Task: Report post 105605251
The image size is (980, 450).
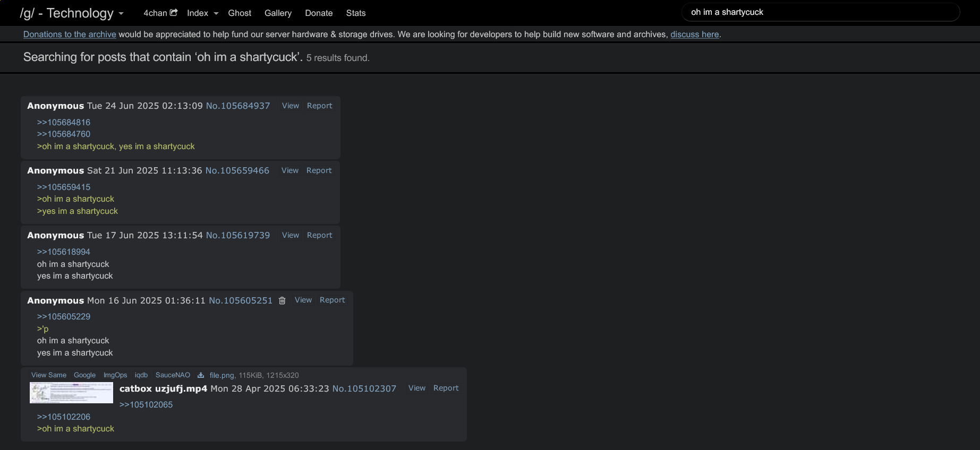Action: [x=333, y=300]
